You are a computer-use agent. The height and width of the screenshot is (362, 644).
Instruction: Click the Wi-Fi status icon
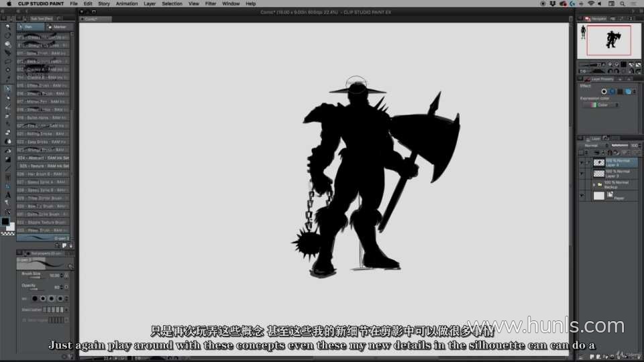click(x=590, y=3)
